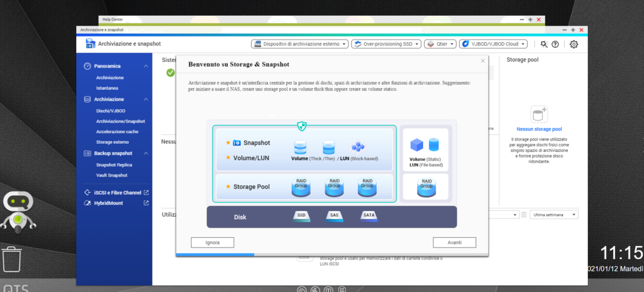Click the Archiviazione e snapshot app logo
This screenshot has height=292, width=644.
tap(91, 44)
